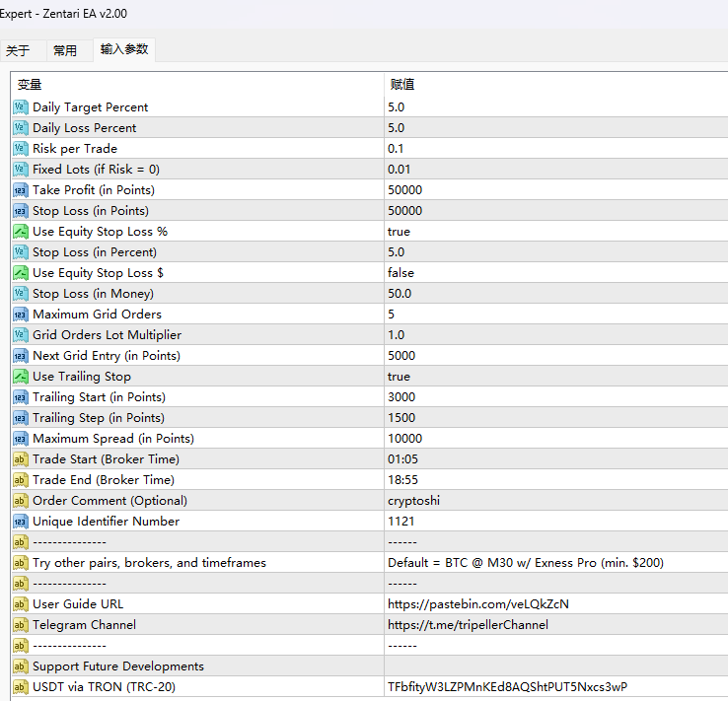This screenshot has height=701, width=728.
Task: Toggle the Use Equity Stop Loss % value
Action: (399, 231)
